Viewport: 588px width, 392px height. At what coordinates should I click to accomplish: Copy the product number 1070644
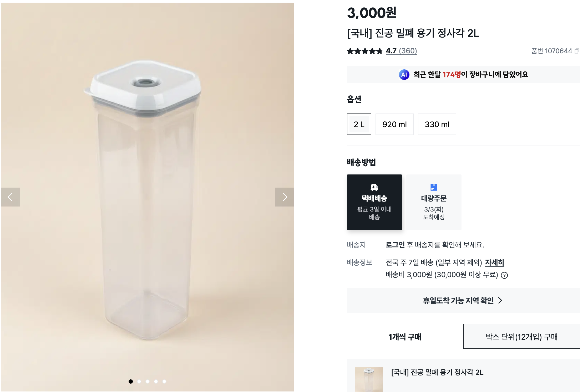coord(578,51)
